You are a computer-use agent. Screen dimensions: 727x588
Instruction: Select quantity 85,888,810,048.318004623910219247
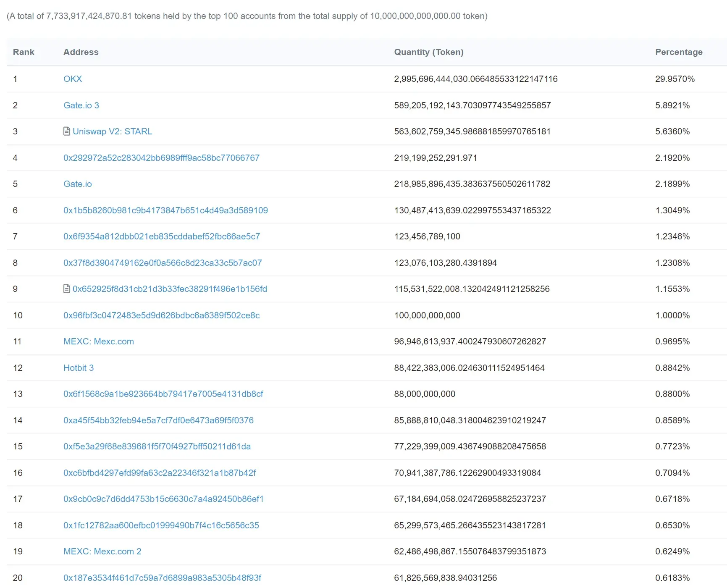(x=470, y=420)
